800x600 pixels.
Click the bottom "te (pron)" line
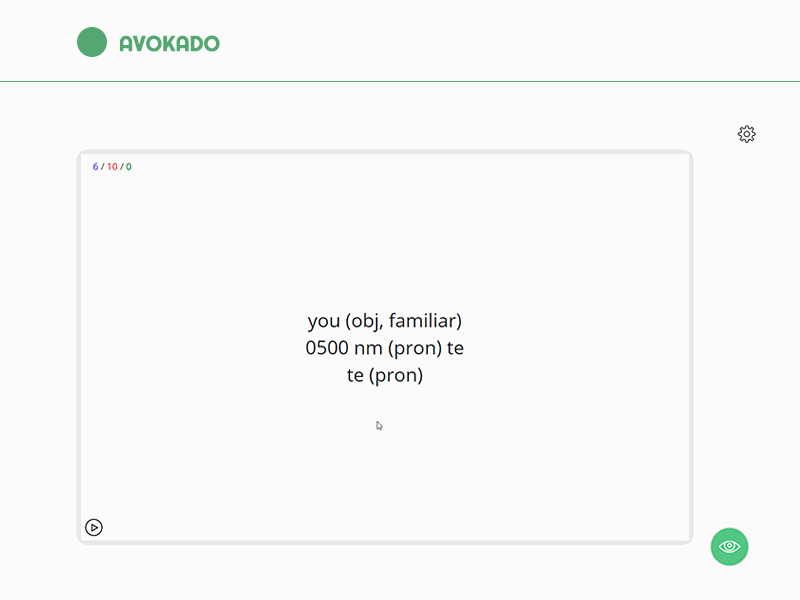pyautogui.click(x=385, y=376)
